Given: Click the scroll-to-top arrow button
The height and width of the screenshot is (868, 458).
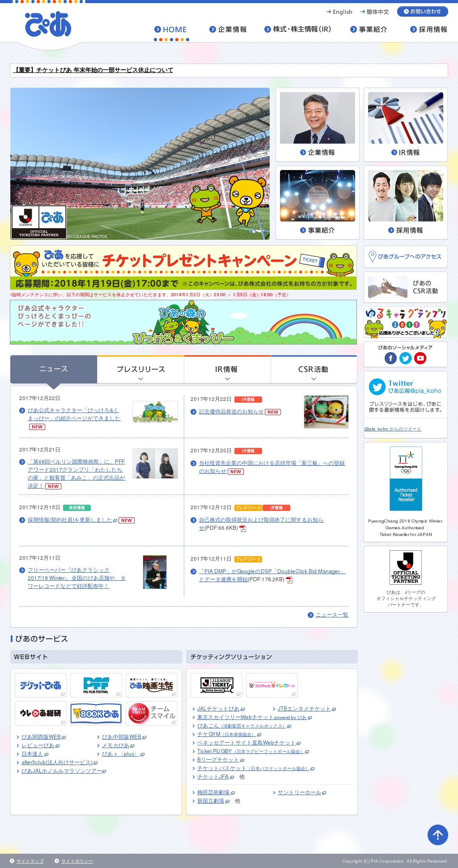Looking at the screenshot, I should tap(438, 835).
